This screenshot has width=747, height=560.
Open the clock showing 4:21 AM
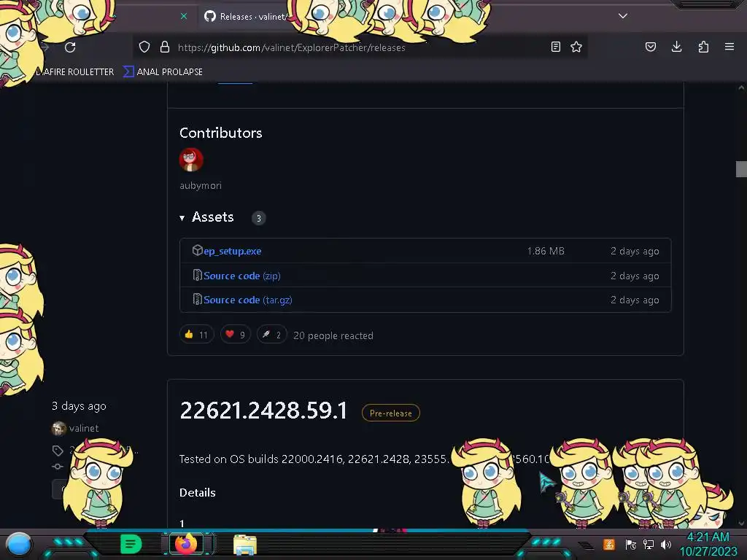[708, 544]
